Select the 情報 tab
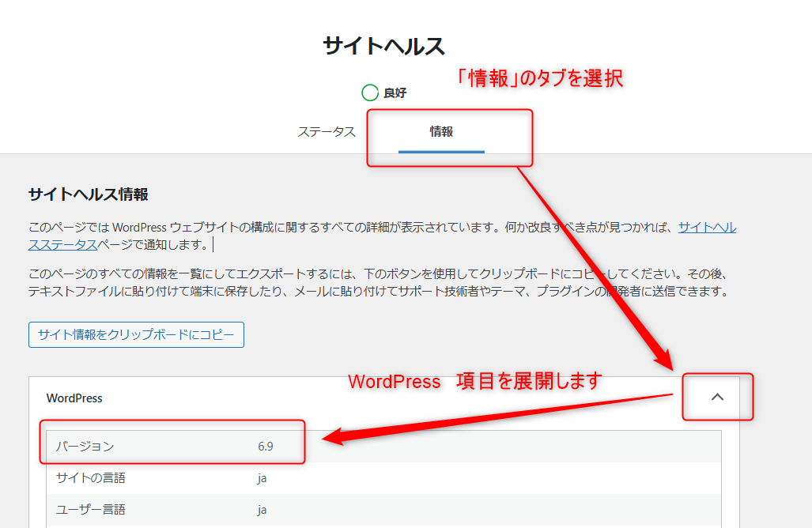This screenshot has width=812, height=528. pyautogui.click(x=441, y=132)
